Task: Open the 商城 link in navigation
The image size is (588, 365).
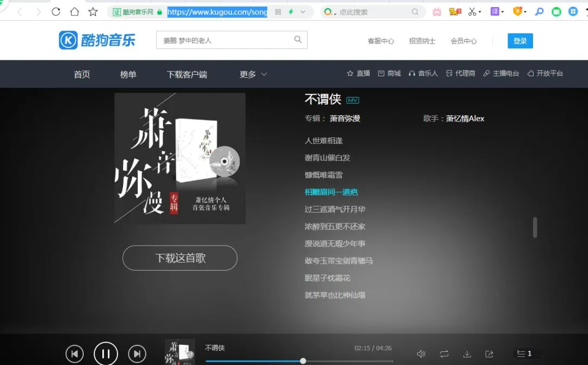Action: point(389,74)
